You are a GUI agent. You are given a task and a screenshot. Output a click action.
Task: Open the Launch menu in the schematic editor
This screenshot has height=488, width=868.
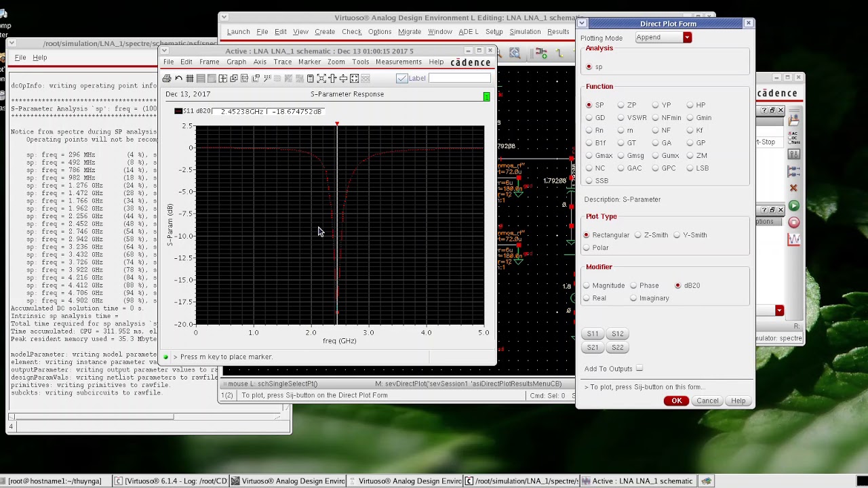point(238,32)
